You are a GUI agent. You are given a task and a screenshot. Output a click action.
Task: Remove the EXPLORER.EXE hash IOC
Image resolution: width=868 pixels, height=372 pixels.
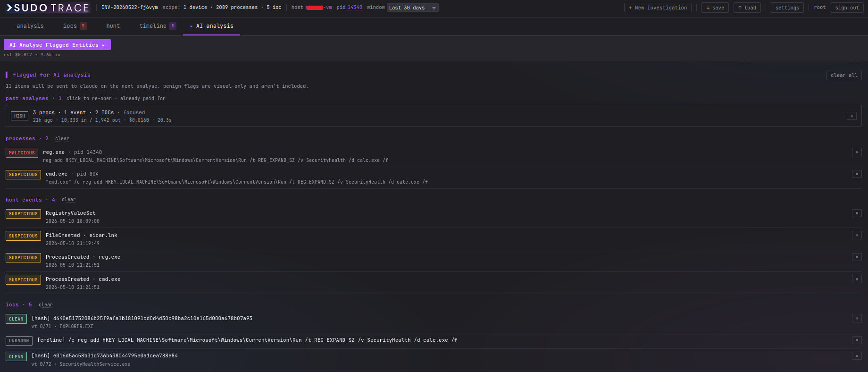pos(857,319)
